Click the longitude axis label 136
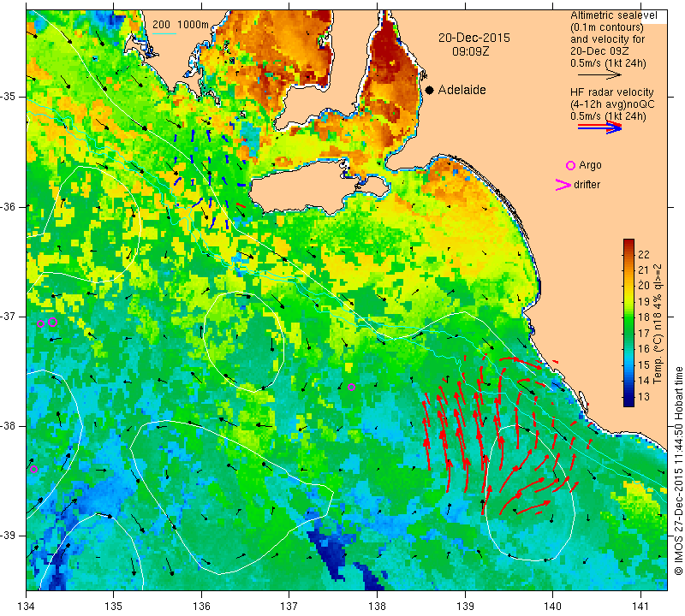Image resolution: width=685 pixels, height=616 pixels. tap(201, 606)
